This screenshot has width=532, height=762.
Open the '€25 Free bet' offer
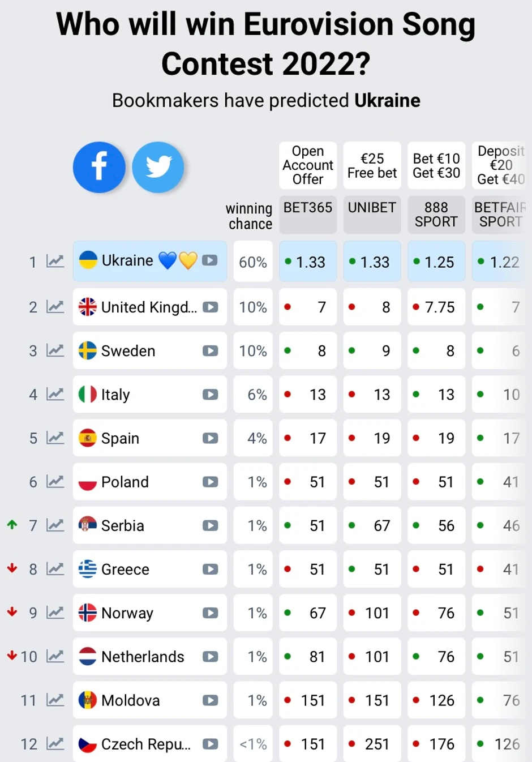coord(372,165)
